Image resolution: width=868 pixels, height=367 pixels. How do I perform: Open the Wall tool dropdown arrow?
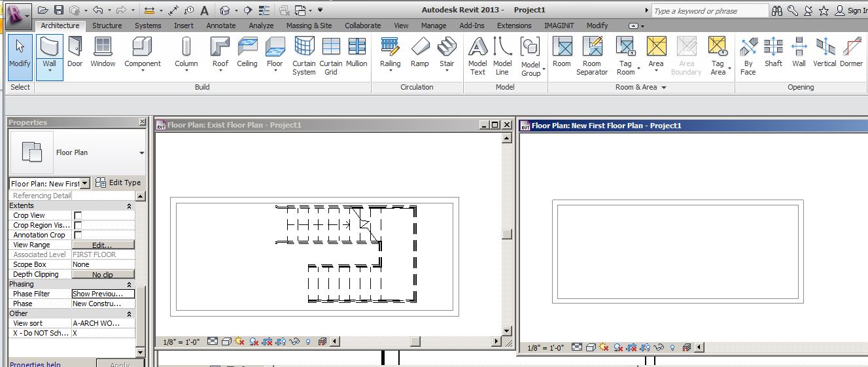coord(50,71)
